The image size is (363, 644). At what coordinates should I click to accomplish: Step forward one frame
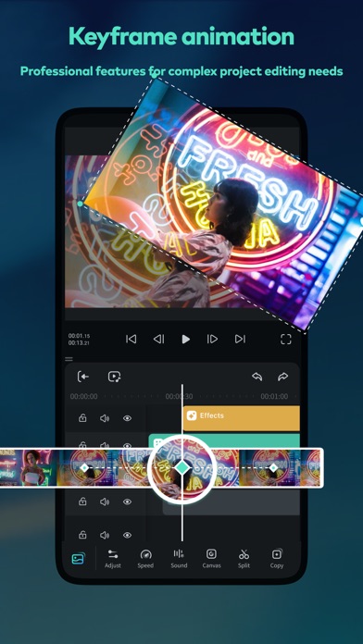(x=212, y=339)
